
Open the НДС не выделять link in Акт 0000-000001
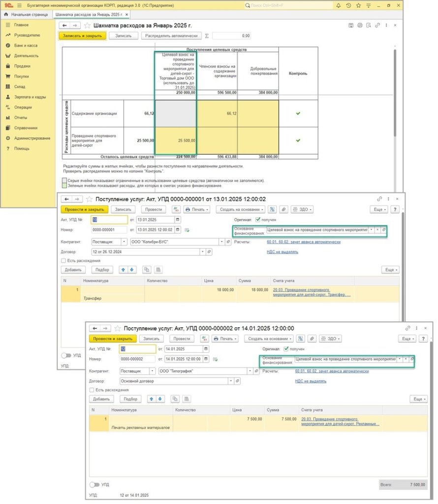pos(282,252)
